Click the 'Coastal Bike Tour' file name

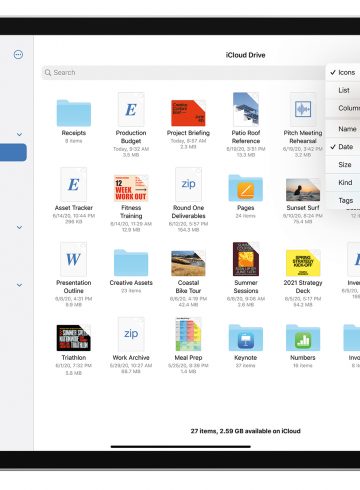pyautogui.click(x=188, y=287)
